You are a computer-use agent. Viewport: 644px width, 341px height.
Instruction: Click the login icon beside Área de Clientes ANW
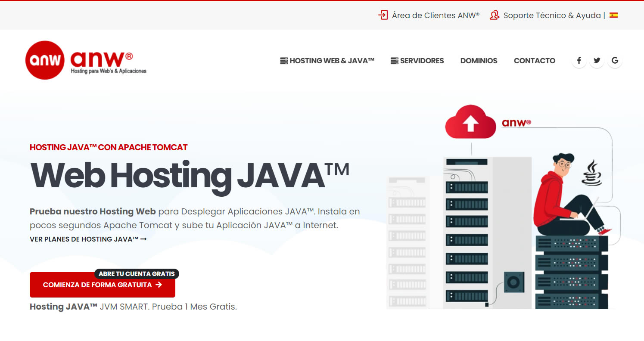point(383,15)
